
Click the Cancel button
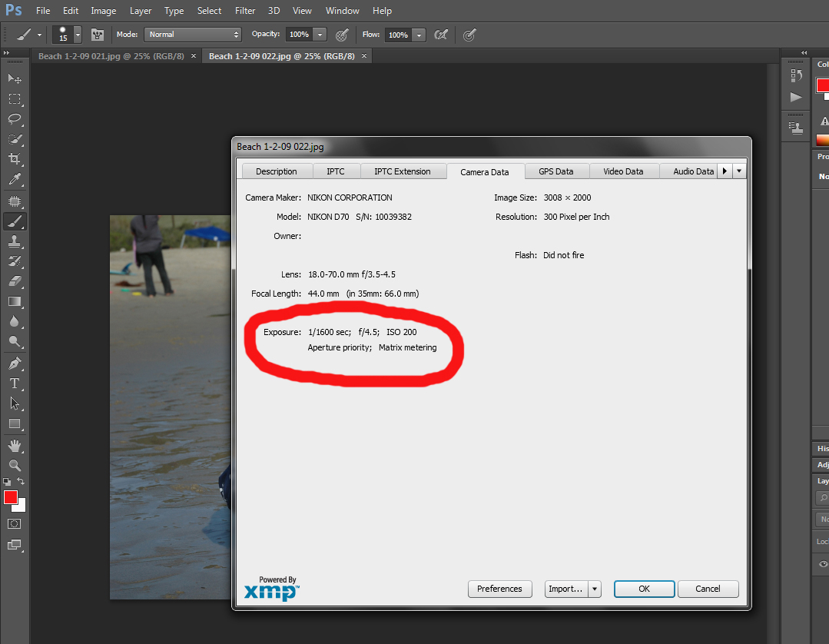pyautogui.click(x=708, y=589)
